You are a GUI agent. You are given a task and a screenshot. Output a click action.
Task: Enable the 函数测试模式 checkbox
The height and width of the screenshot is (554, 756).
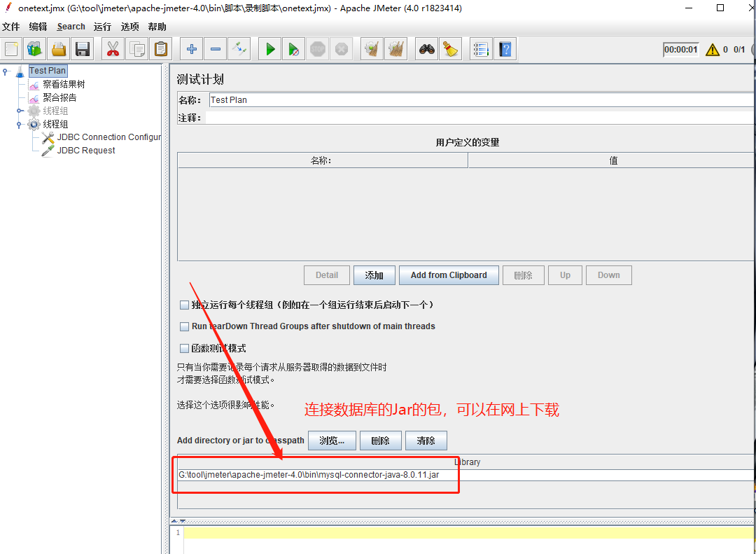click(184, 348)
